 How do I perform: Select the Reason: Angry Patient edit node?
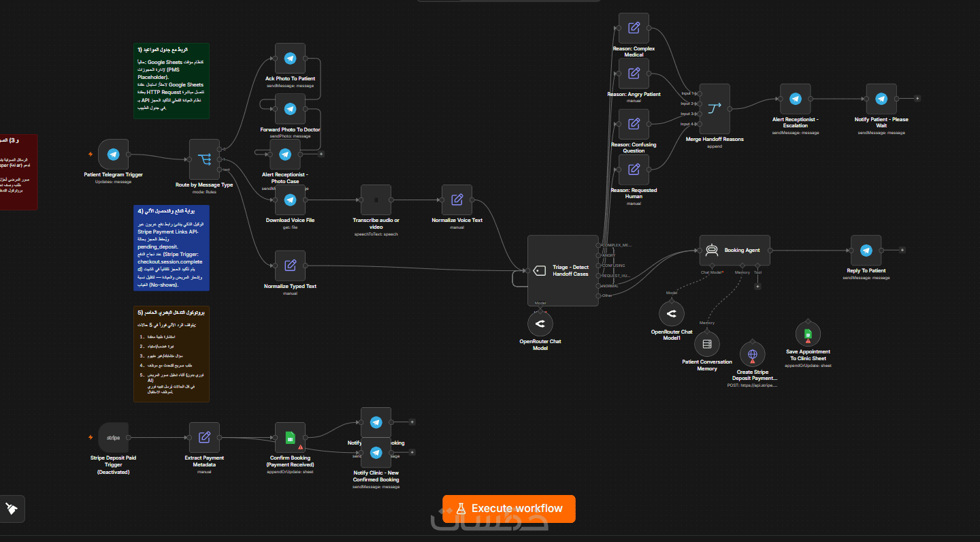coord(634,74)
